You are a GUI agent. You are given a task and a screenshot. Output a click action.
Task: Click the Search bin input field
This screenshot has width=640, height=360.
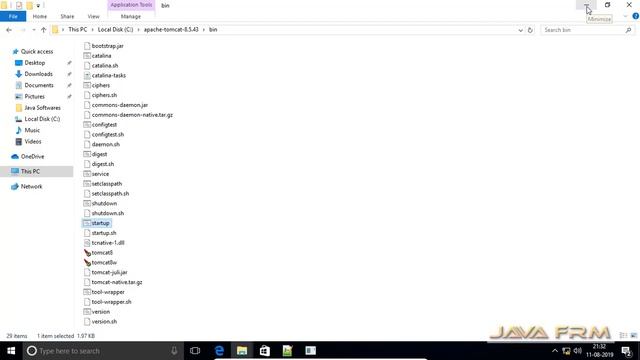[x=584, y=30]
